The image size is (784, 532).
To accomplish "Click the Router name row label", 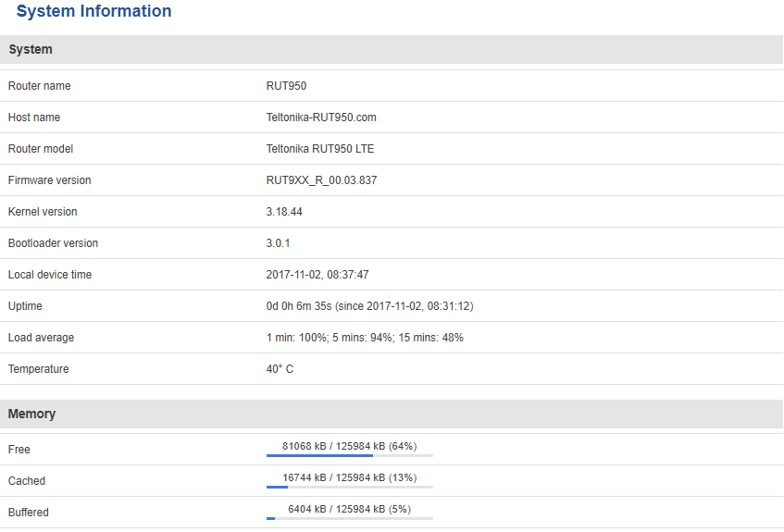I will coord(40,86).
